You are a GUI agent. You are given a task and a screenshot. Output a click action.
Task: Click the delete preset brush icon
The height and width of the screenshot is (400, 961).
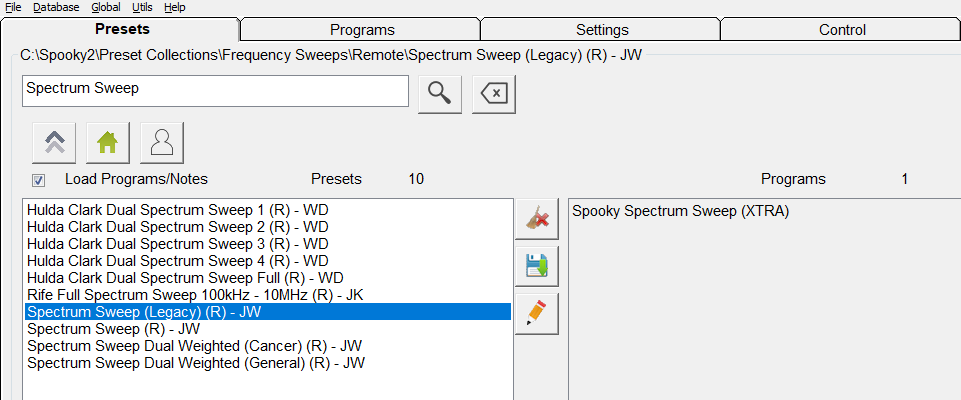tap(537, 219)
